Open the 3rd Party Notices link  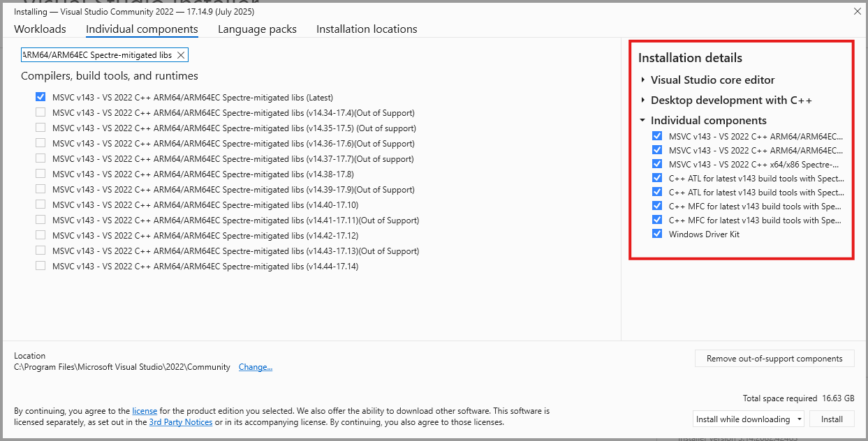point(181,422)
